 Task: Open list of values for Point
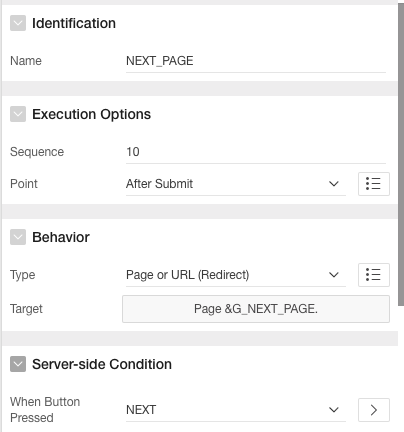click(x=374, y=184)
